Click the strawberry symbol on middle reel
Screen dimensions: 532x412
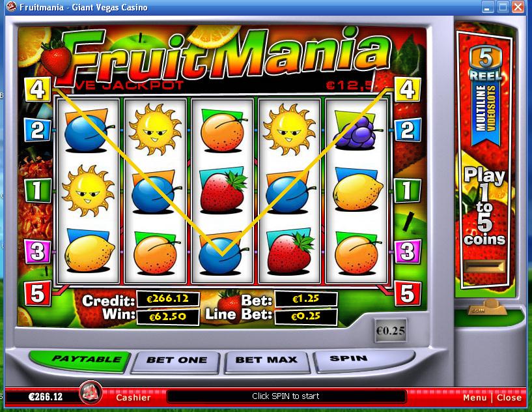point(223,190)
